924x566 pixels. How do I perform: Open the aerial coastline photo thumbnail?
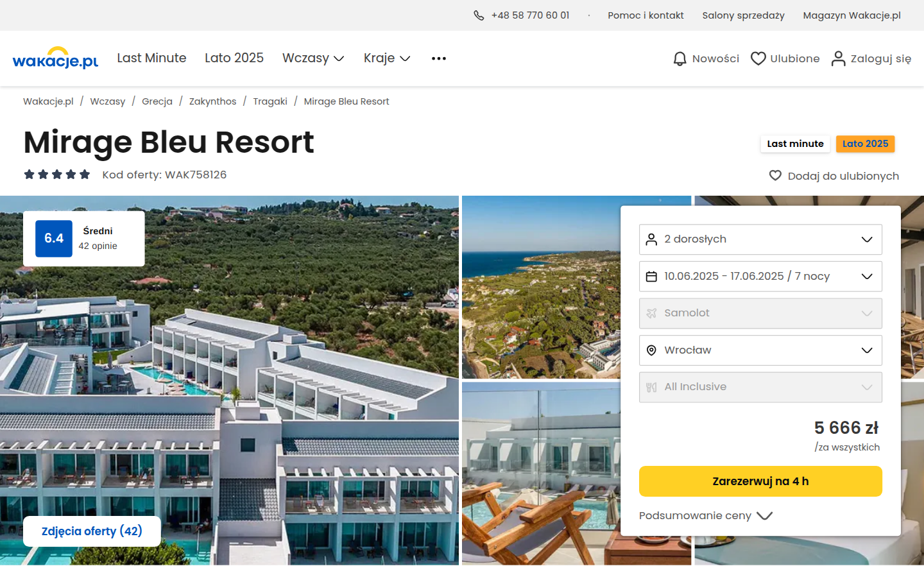coord(541,287)
